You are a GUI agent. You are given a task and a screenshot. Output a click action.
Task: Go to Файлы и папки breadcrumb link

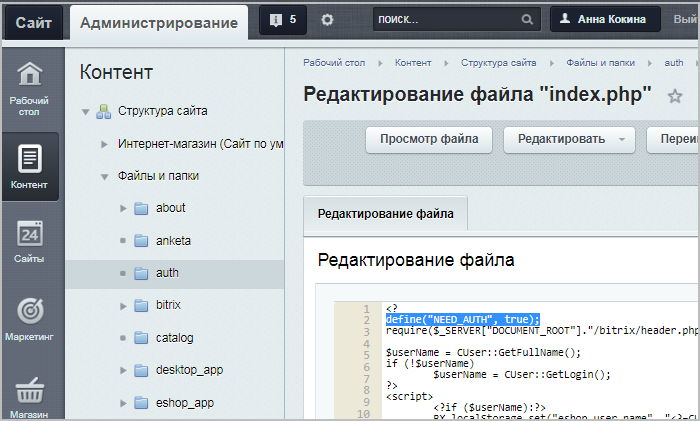600,63
